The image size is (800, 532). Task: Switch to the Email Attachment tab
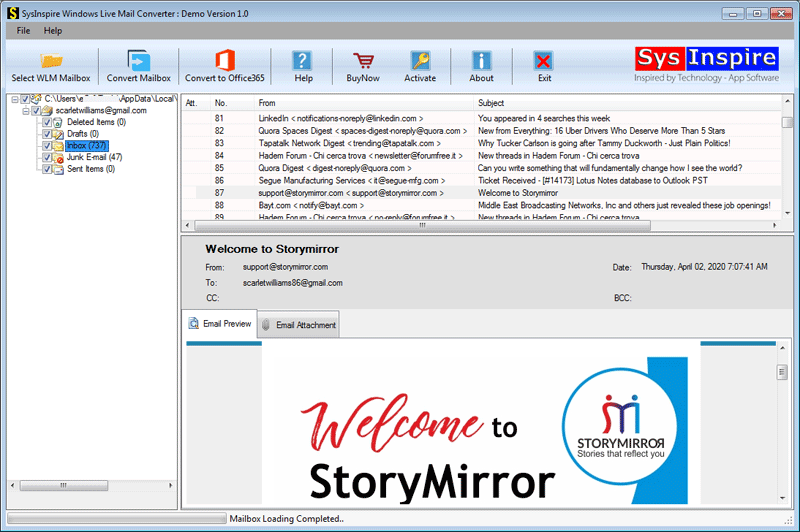298,324
